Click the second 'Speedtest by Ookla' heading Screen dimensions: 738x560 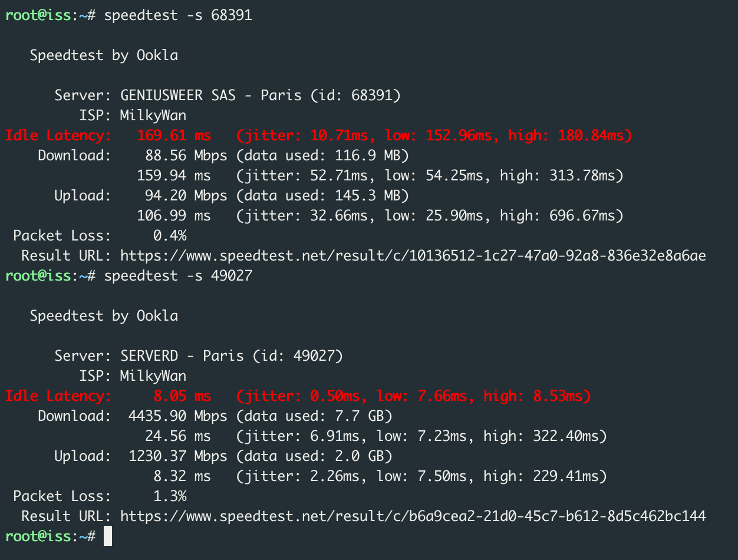pyautogui.click(x=104, y=316)
